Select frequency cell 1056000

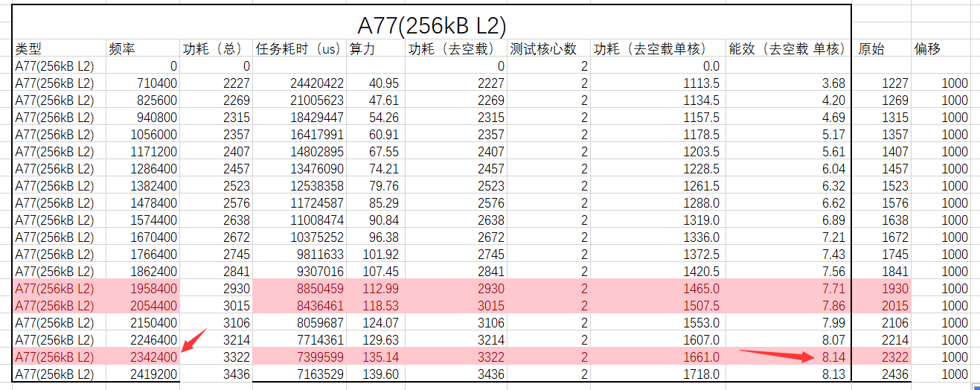click(x=142, y=135)
